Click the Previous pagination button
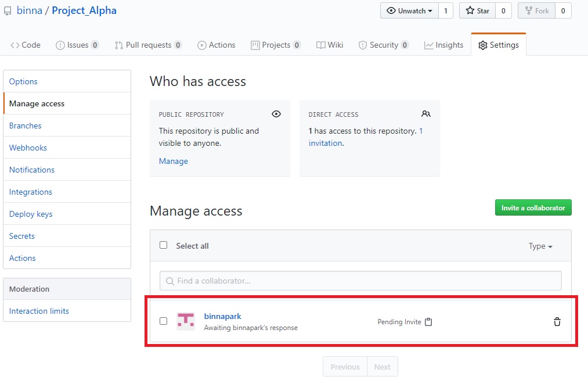Viewport: 588px width, 387px height. (x=345, y=367)
